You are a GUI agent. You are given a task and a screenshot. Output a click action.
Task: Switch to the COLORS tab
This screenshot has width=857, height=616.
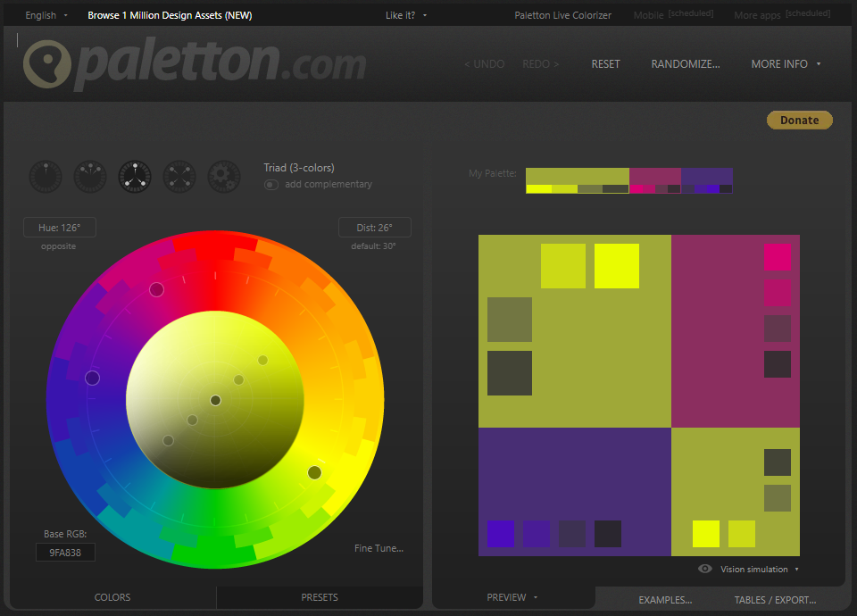click(112, 597)
